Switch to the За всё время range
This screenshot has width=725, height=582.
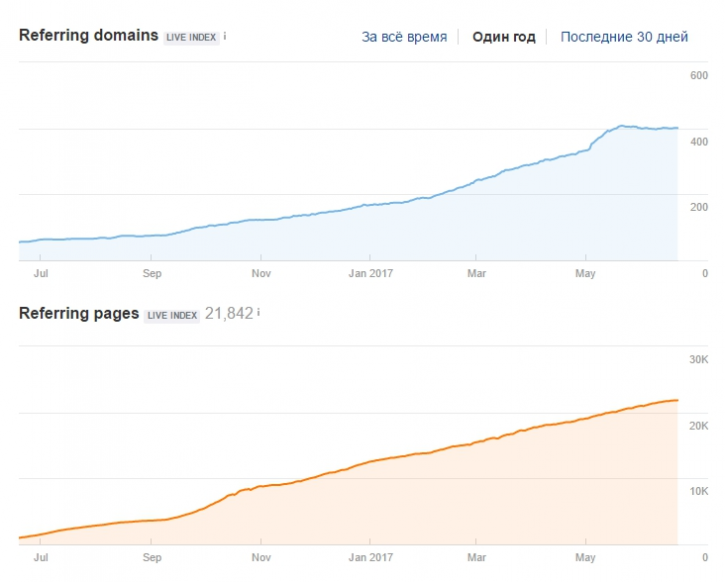pos(404,37)
